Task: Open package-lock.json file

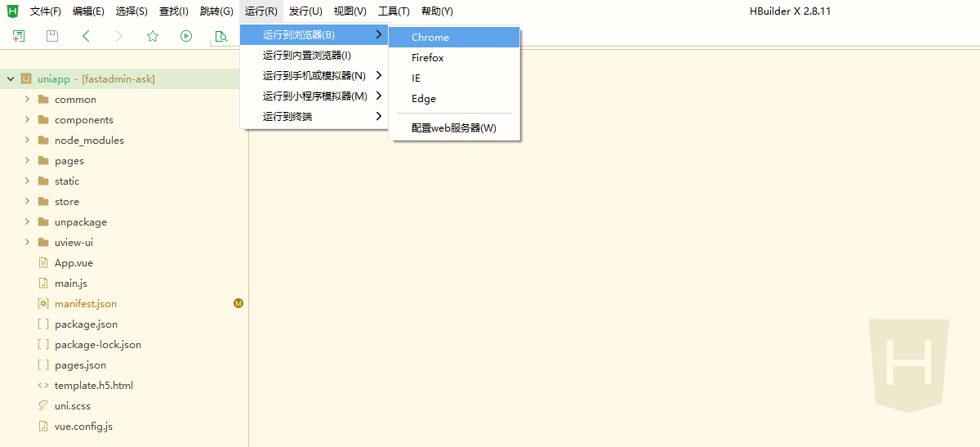Action: pyautogui.click(x=98, y=345)
